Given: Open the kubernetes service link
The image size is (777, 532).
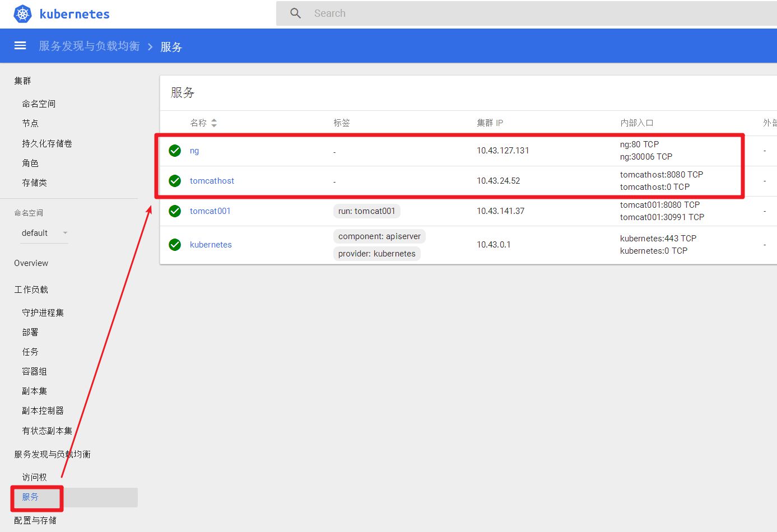Looking at the screenshot, I should tap(211, 245).
